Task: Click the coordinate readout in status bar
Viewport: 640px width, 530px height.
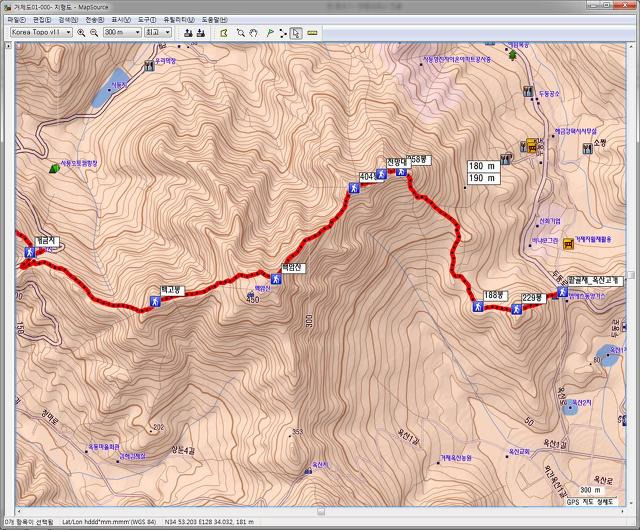Action: [209, 522]
